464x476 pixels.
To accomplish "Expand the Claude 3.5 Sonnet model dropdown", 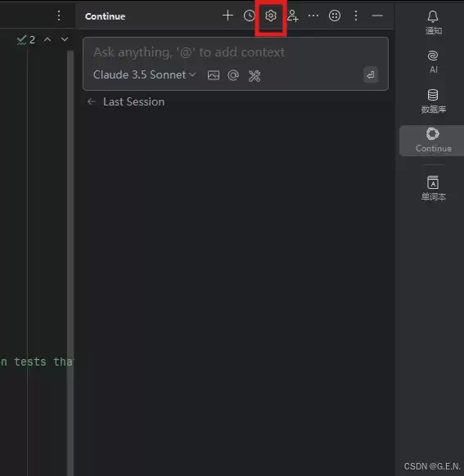I will click(145, 74).
